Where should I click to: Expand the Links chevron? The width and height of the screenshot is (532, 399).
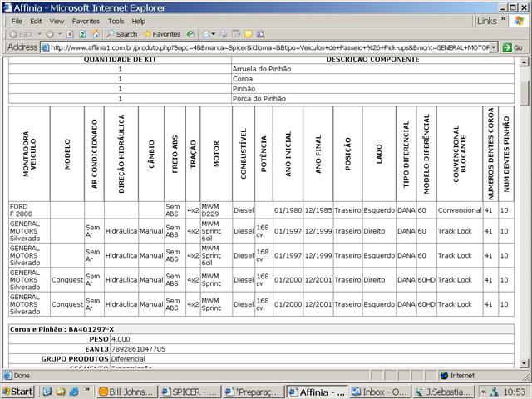(x=503, y=19)
